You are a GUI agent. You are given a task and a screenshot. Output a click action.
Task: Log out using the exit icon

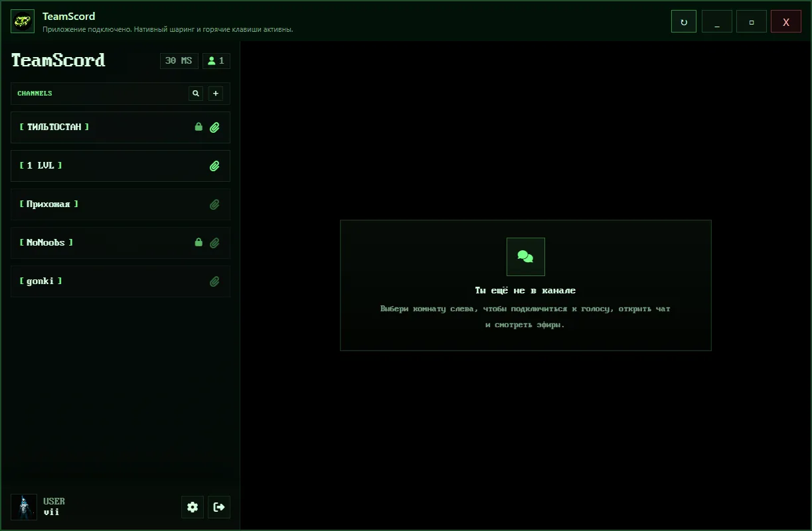point(219,507)
